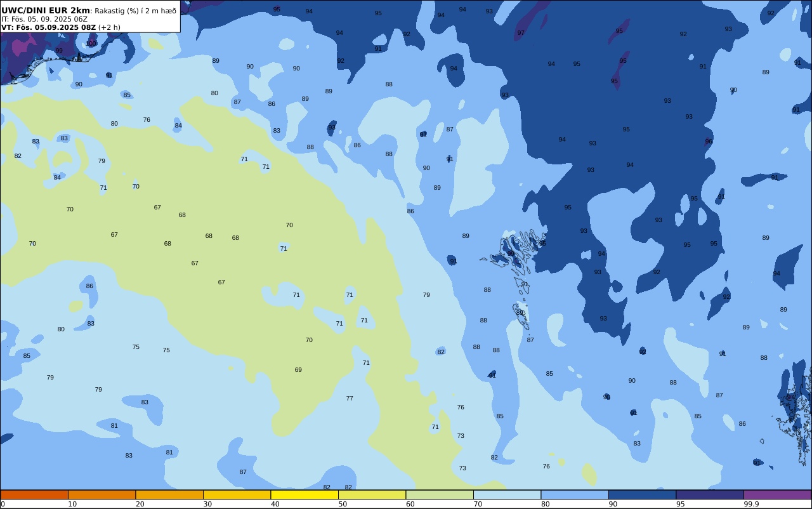The height and width of the screenshot is (509, 812).
Task: Pick the yellow-green 50–60 legend swatch
Action: tap(372, 494)
